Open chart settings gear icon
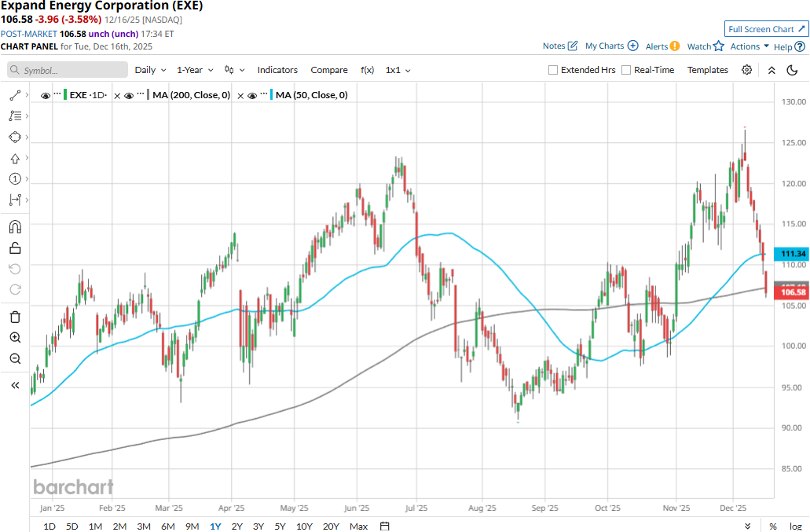Screen dimensions: 810x532 pos(746,70)
